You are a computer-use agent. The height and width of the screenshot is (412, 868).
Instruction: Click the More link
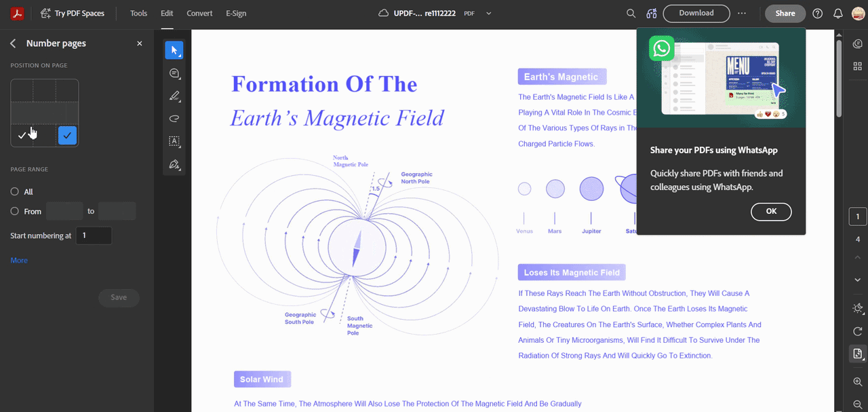[x=19, y=261]
